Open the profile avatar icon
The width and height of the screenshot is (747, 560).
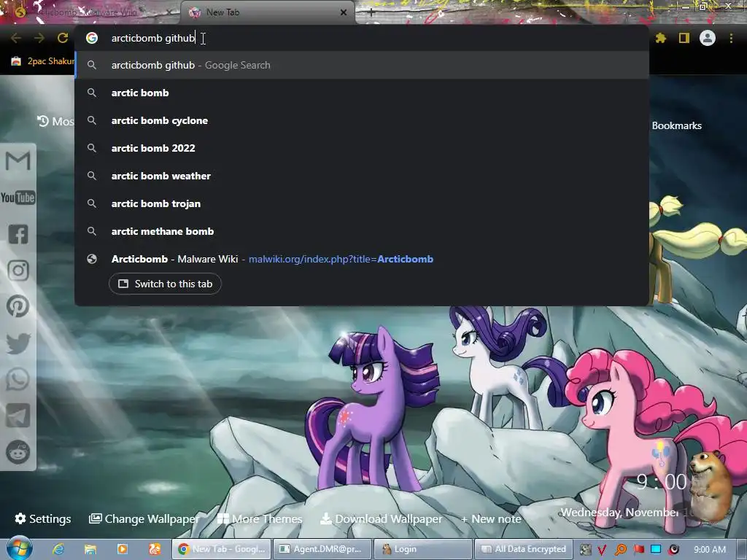(x=708, y=38)
